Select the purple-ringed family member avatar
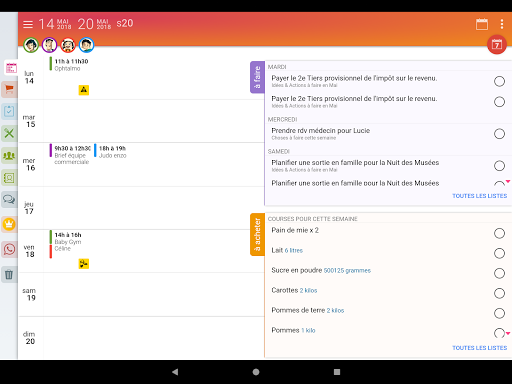The height and width of the screenshot is (384, 512). 49,45
